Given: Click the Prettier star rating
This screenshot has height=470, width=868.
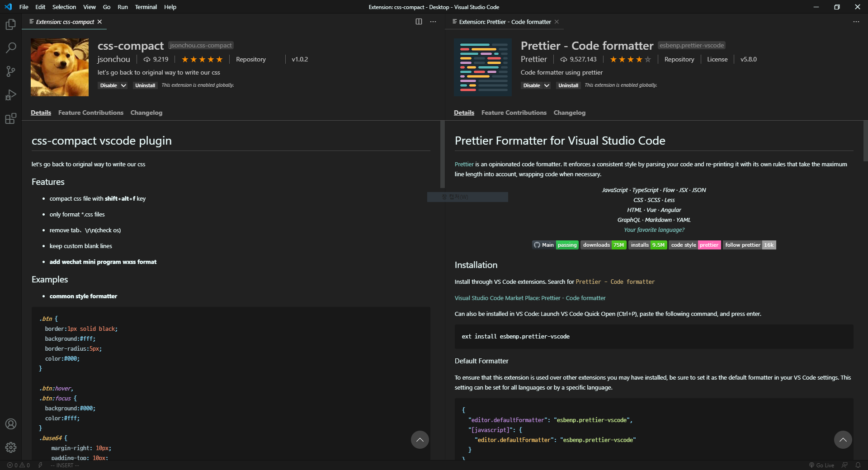Looking at the screenshot, I should [631, 59].
